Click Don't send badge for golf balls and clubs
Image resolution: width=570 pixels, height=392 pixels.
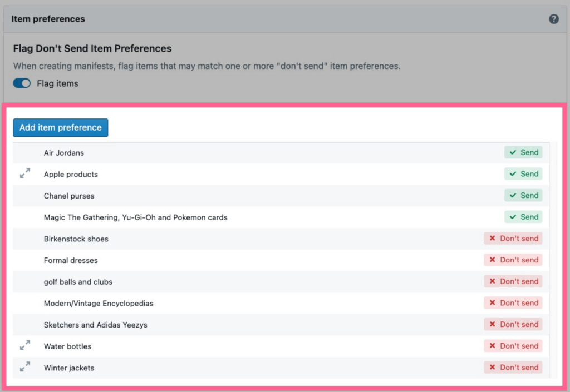(513, 281)
